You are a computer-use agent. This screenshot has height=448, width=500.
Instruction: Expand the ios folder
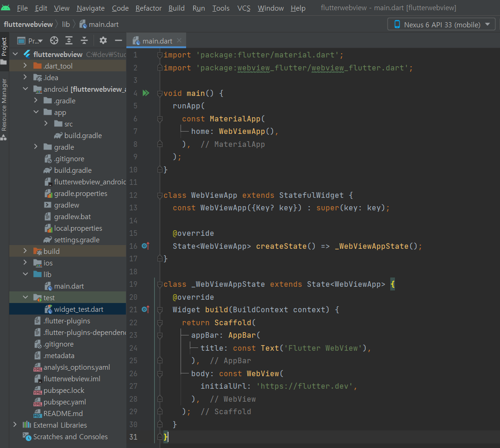25,263
